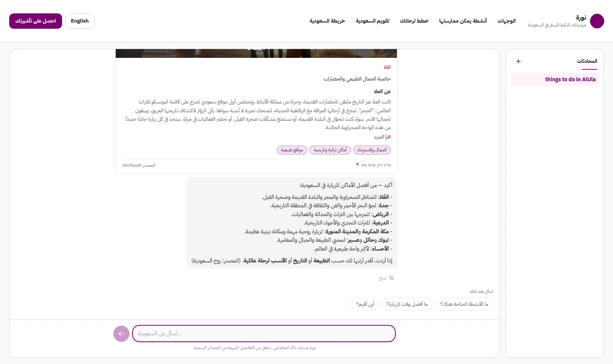Select أماكن تراثية وتاريخية tag
This screenshot has height=364, width=613.
tap(330, 150)
